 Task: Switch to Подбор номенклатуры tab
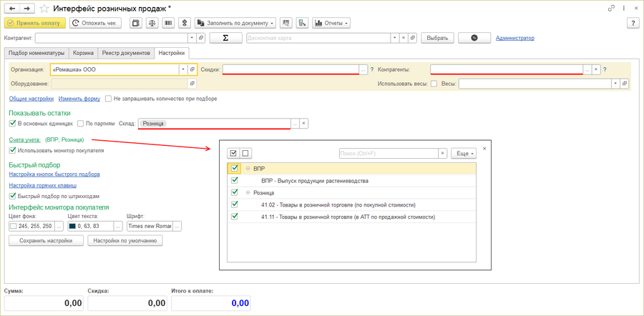tap(36, 53)
